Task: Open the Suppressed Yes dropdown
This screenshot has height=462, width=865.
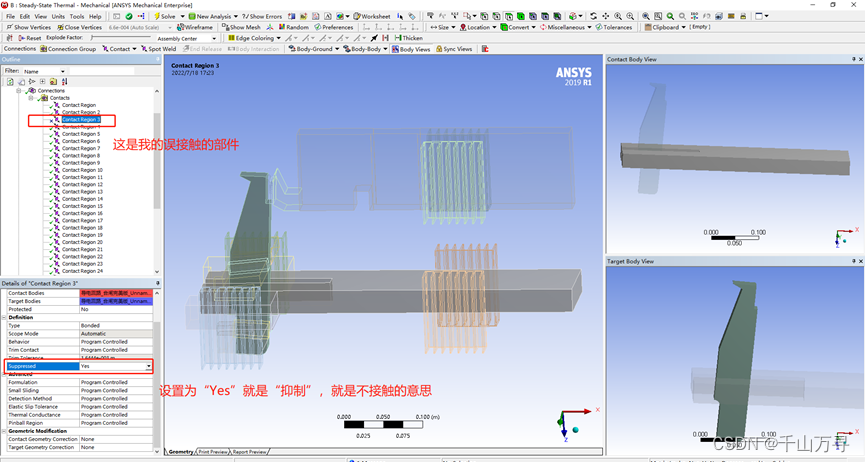Action: pos(148,366)
